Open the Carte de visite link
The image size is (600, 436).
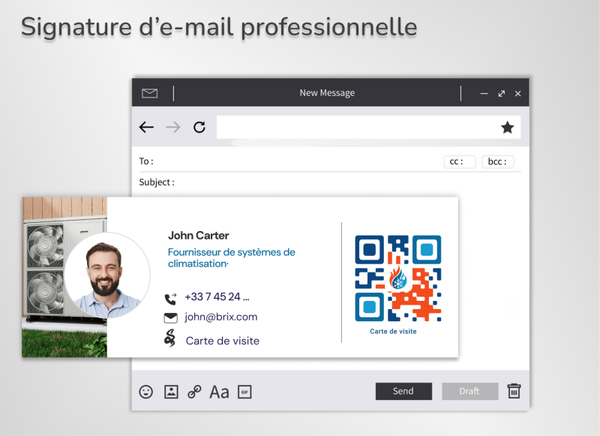click(x=222, y=341)
